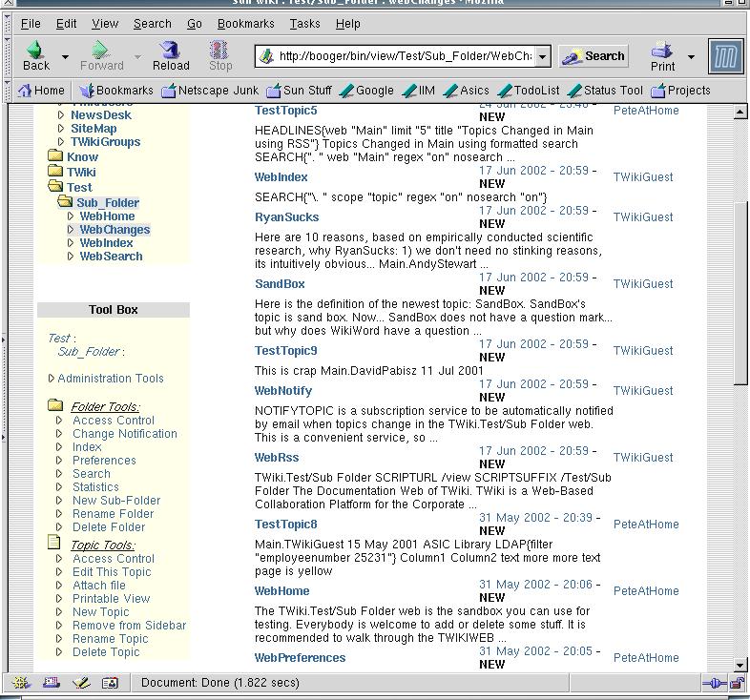Click the Rename Folder link
Screen dimensions: 750x700
(113, 514)
